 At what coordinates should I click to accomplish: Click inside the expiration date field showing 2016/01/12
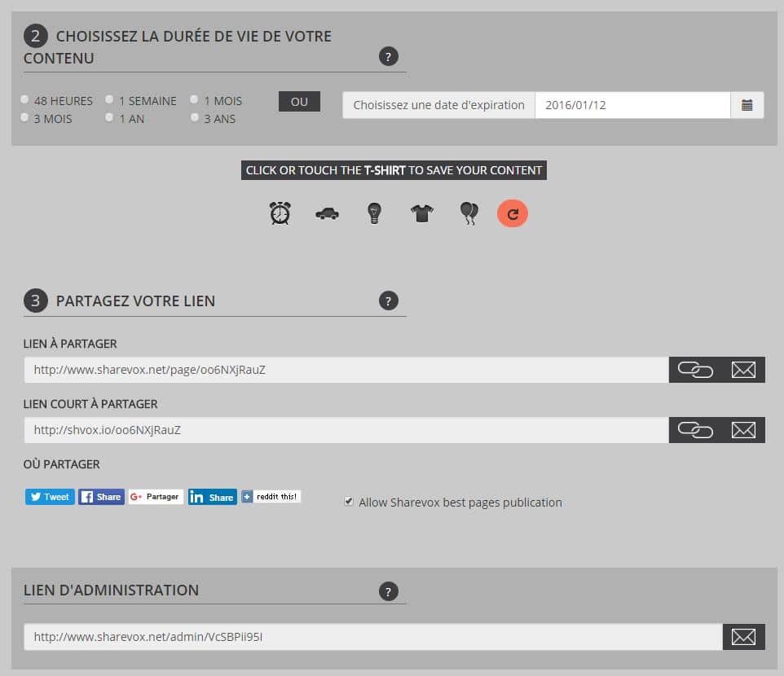tap(636, 104)
